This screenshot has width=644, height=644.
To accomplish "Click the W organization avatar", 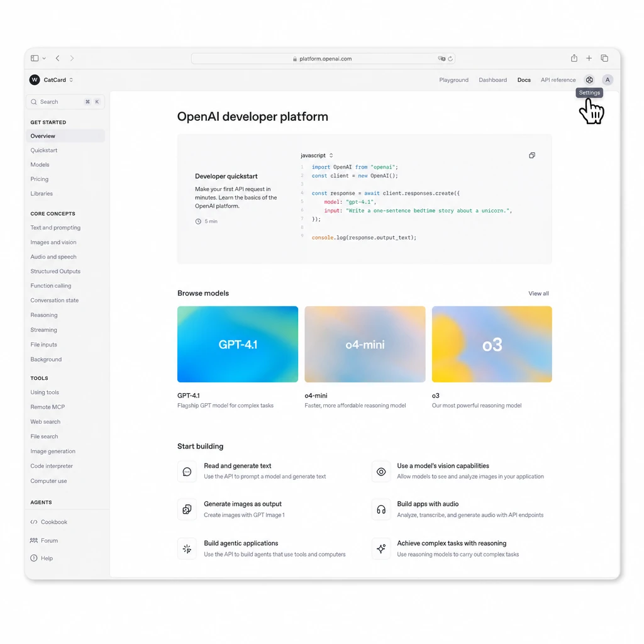I will pos(35,80).
